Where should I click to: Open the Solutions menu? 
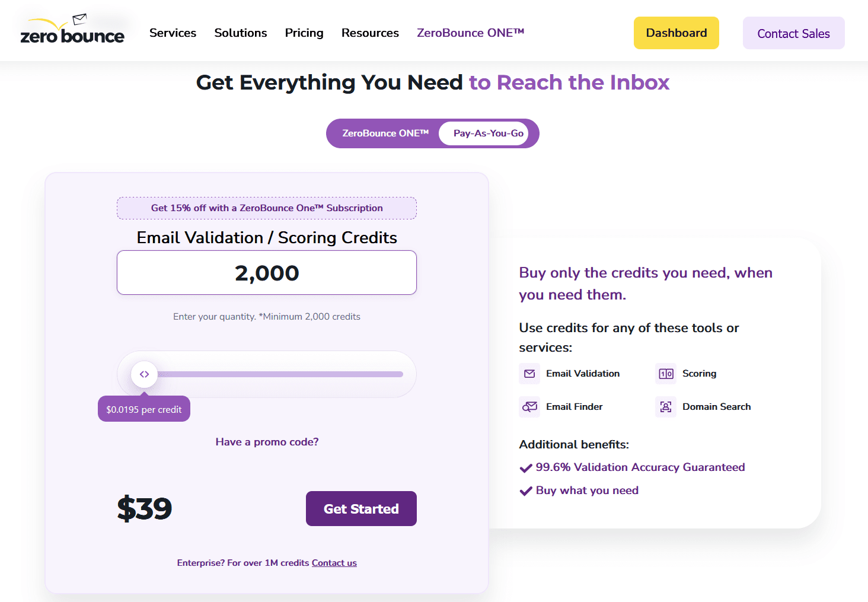click(x=241, y=33)
